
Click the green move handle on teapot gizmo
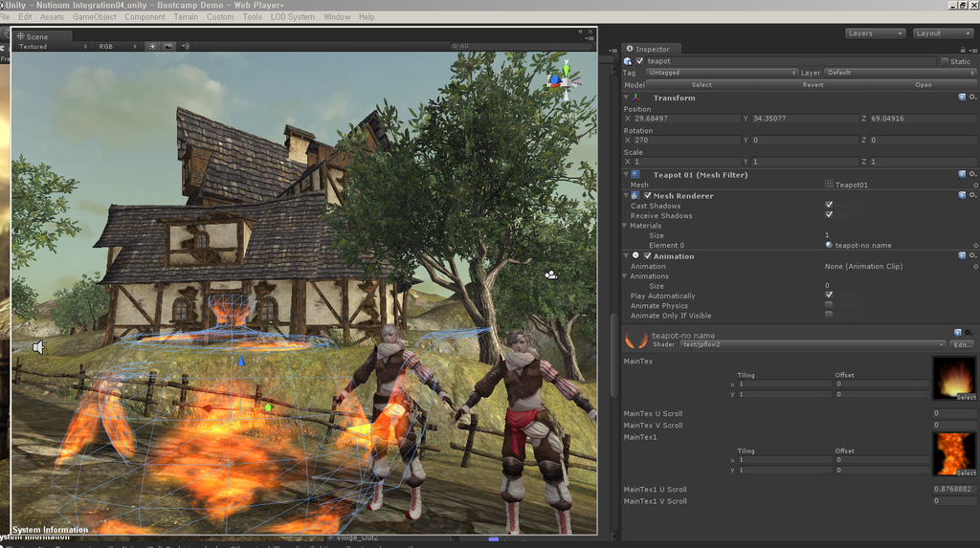tap(269, 407)
